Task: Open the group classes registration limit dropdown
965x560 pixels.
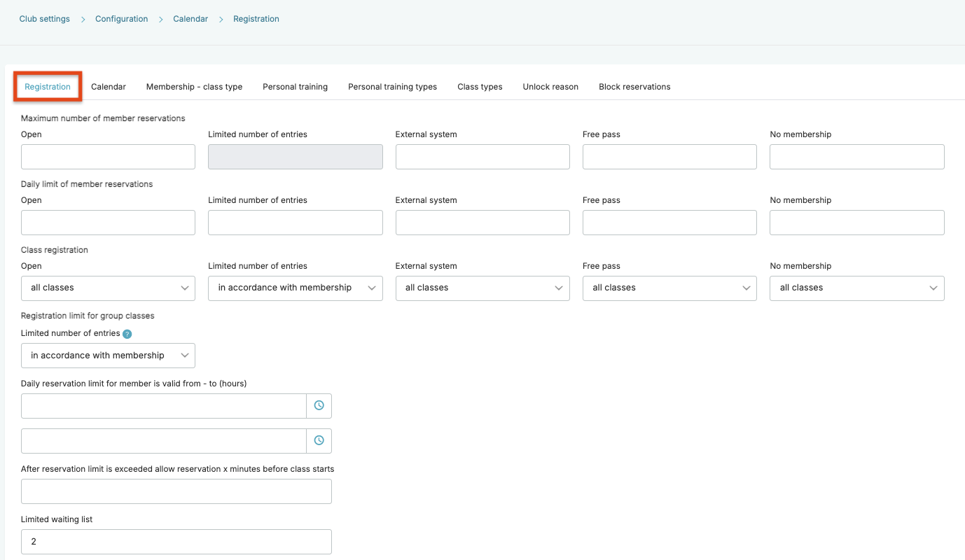Action: [x=108, y=356]
